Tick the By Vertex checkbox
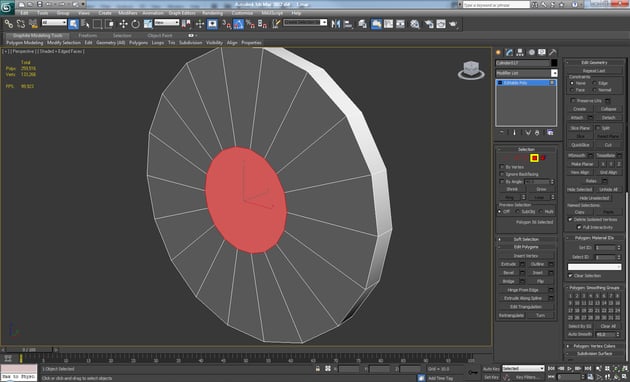 tap(502, 167)
